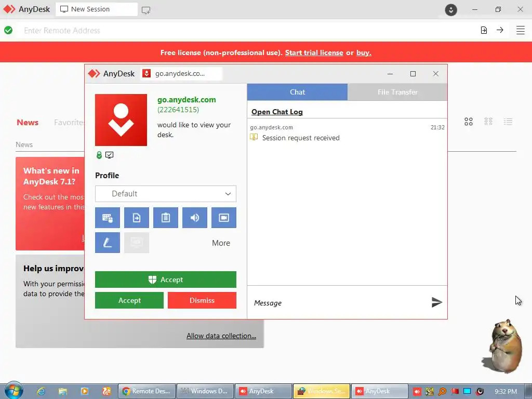Screen dimensions: 532x399
Task: Click the connect arrow icon
Action: [x=500, y=30]
